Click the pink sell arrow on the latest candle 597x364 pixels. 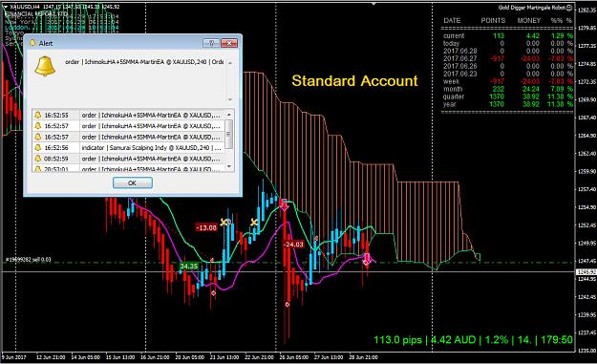point(366,259)
